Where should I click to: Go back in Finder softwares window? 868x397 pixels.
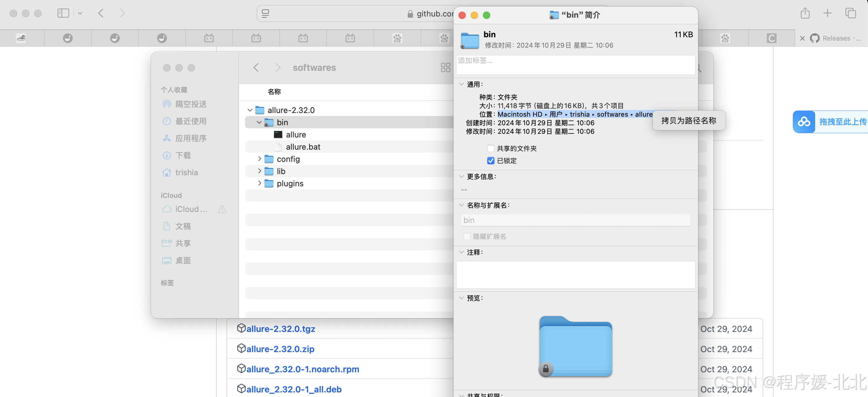point(256,68)
